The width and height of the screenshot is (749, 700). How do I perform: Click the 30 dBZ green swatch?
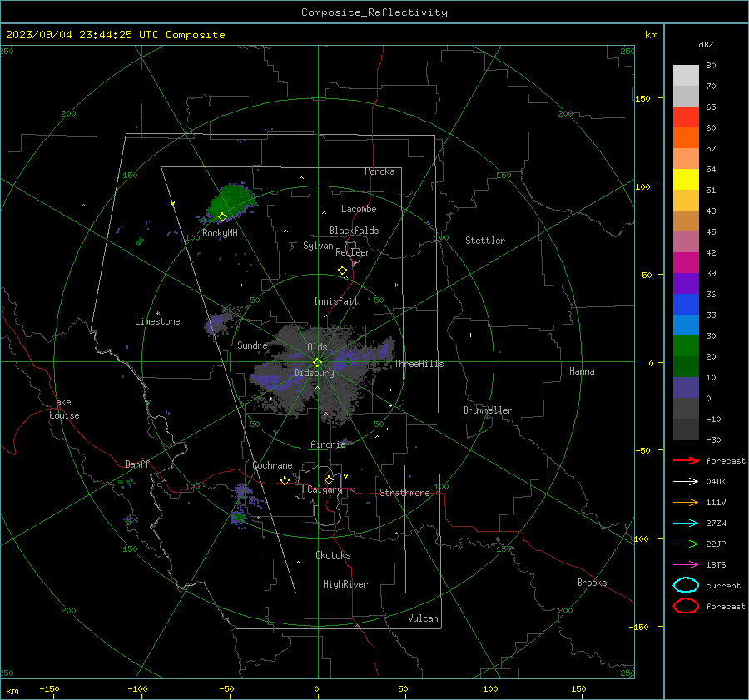(686, 346)
